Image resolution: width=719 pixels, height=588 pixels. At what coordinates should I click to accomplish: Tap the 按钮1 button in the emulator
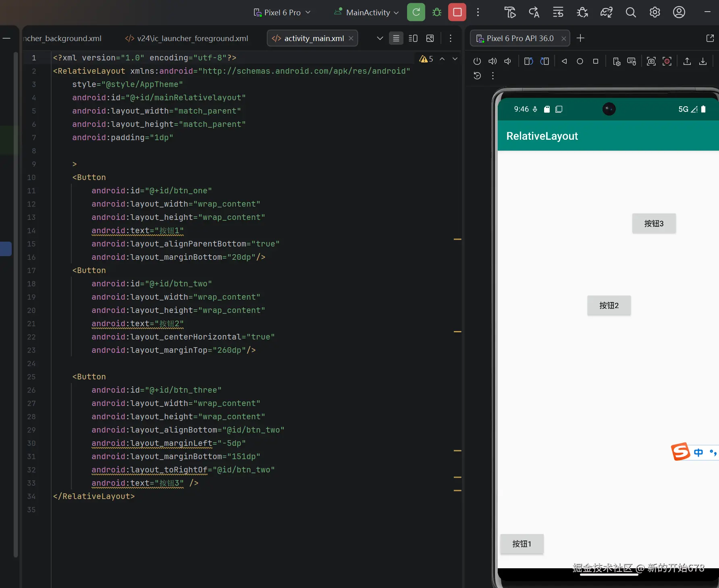tap(522, 544)
